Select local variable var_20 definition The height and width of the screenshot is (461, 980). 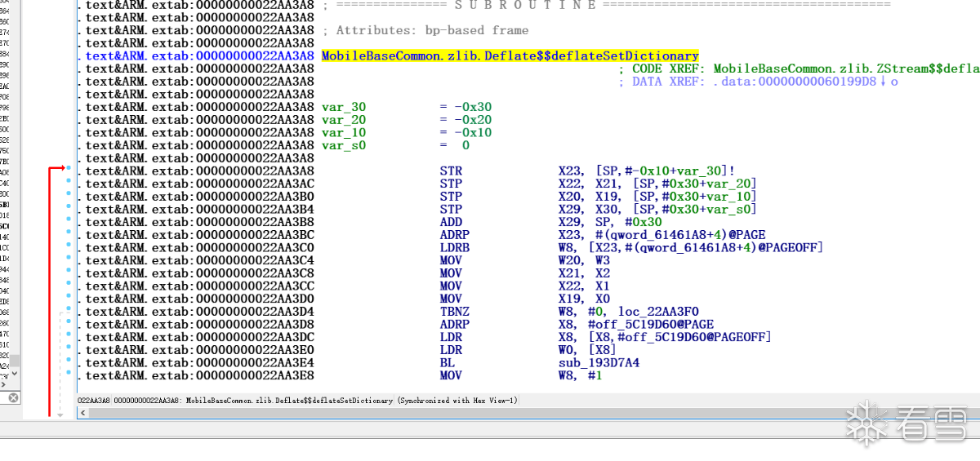tap(344, 119)
